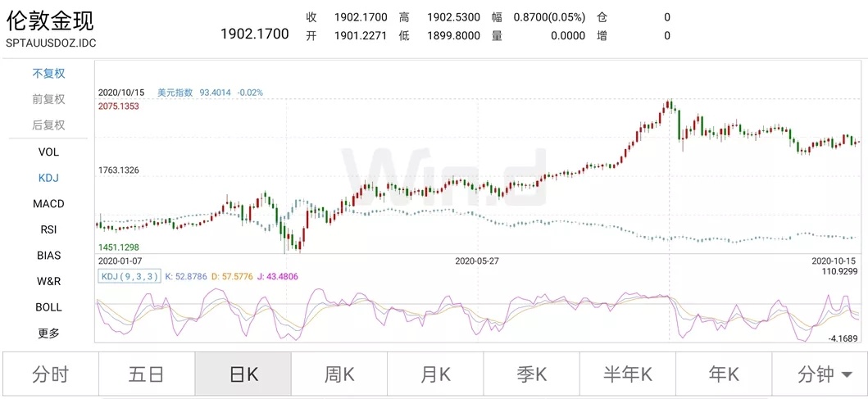The height and width of the screenshot is (399, 868).
Task: Select the 日K daily candlestick tab
Action: [x=243, y=374]
